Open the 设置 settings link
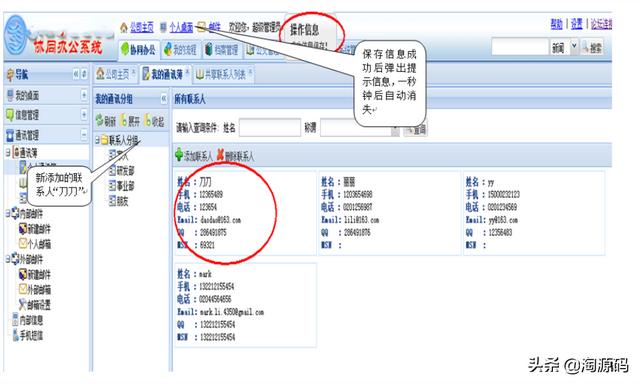Screen dimensions: 640x384 (577, 24)
